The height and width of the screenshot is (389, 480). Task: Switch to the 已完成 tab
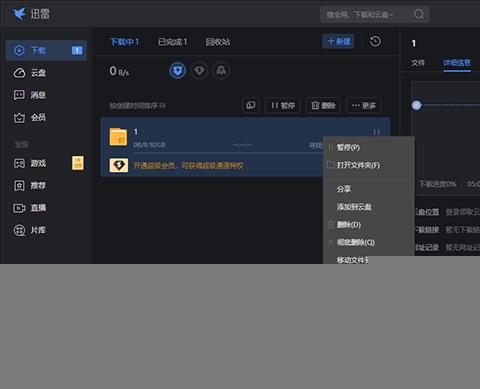(x=172, y=42)
